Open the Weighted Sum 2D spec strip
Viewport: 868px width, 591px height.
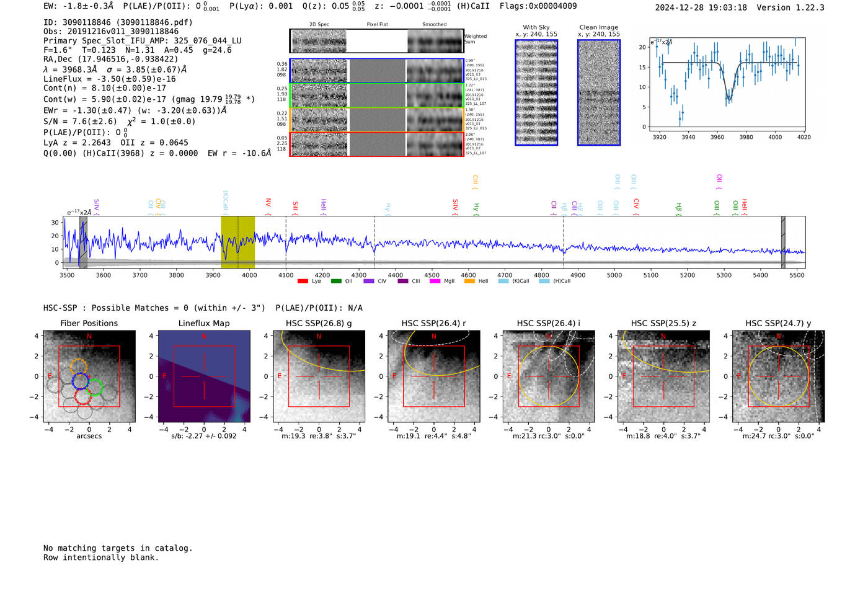coord(376,41)
